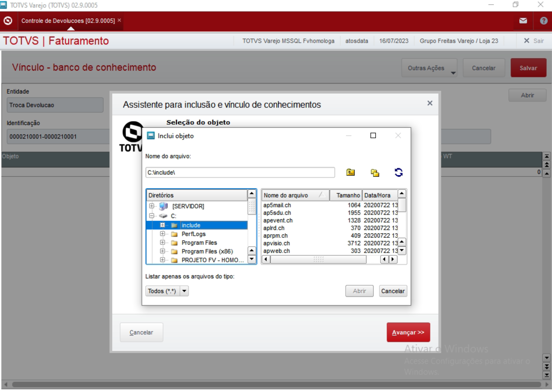Click the refresh file list icon
This screenshot has width=552, height=392.
point(398,172)
